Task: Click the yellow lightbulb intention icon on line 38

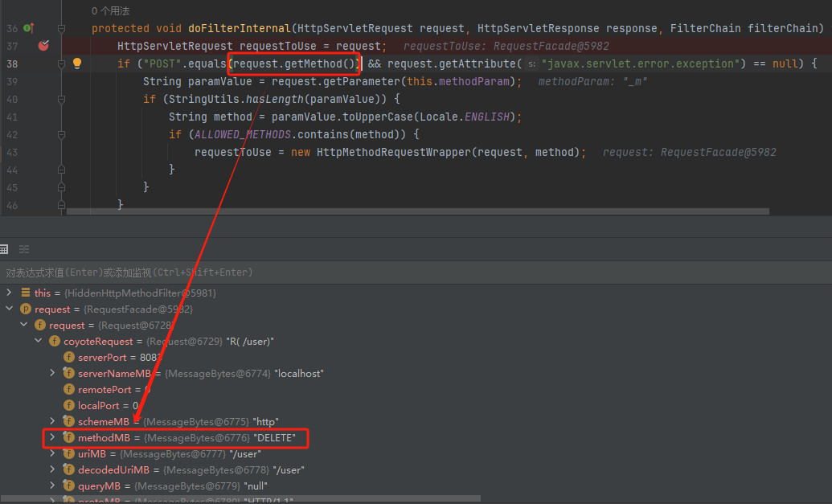Action: pos(77,64)
